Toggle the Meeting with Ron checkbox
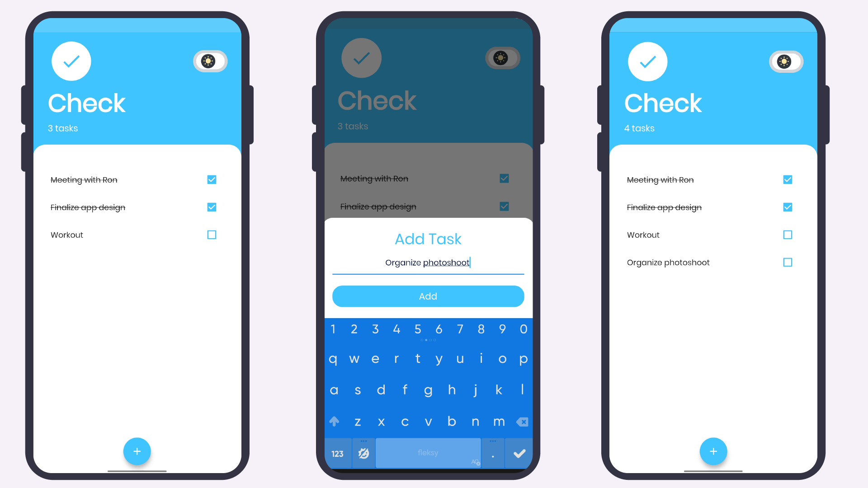Viewport: 868px width, 488px height. coord(211,179)
